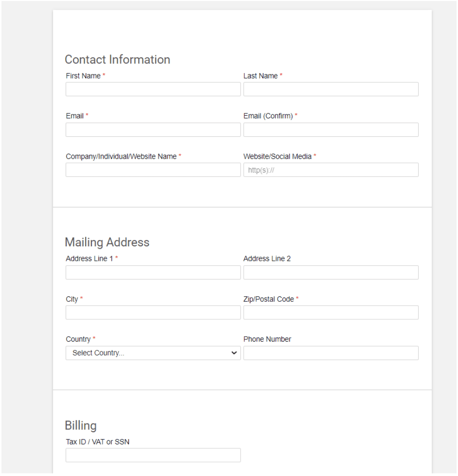The height and width of the screenshot is (476, 458).
Task: Click the Email input field
Action: tap(153, 130)
